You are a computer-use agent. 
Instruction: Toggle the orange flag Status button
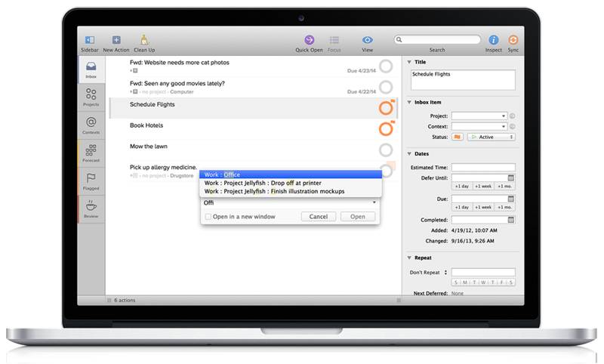coord(458,137)
